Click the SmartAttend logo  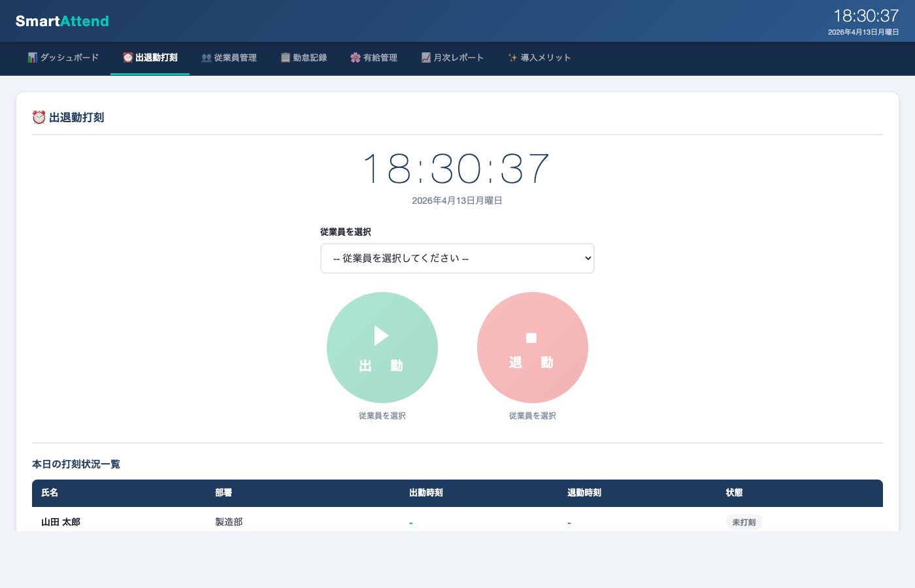pyautogui.click(x=62, y=21)
